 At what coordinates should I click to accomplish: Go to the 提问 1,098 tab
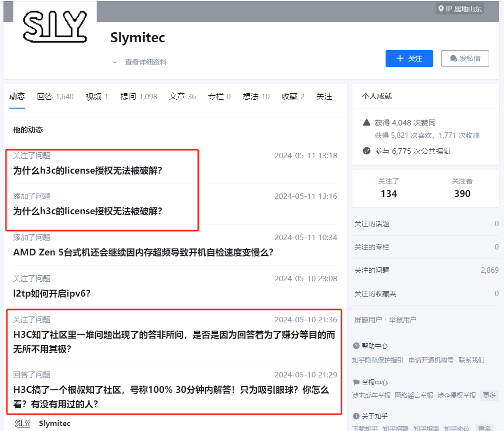point(139,97)
